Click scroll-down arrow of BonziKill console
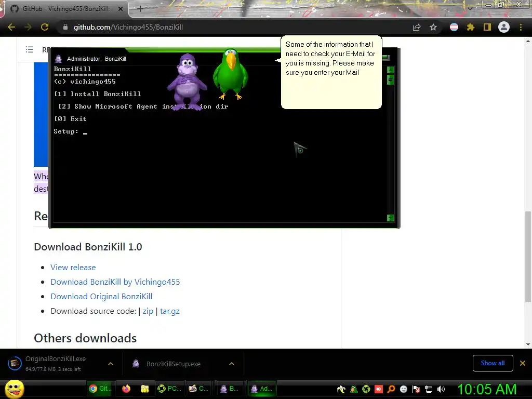Viewport: 532px width, 399px height. click(x=390, y=218)
